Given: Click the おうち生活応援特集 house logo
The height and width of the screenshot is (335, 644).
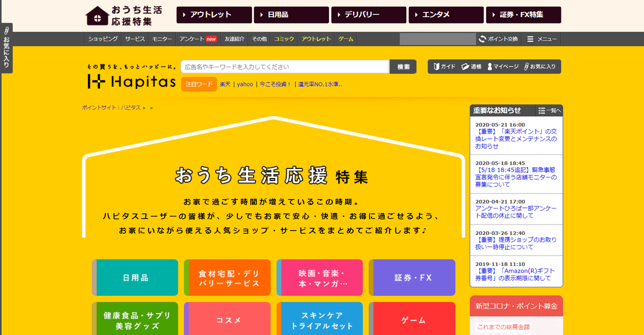Looking at the screenshot, I should click(123, 16).
